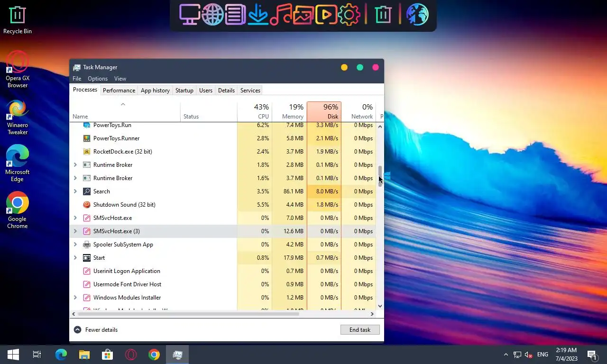Open the notification center icon
The height and width of the screenshot is (364, 607).
[592, 355]
